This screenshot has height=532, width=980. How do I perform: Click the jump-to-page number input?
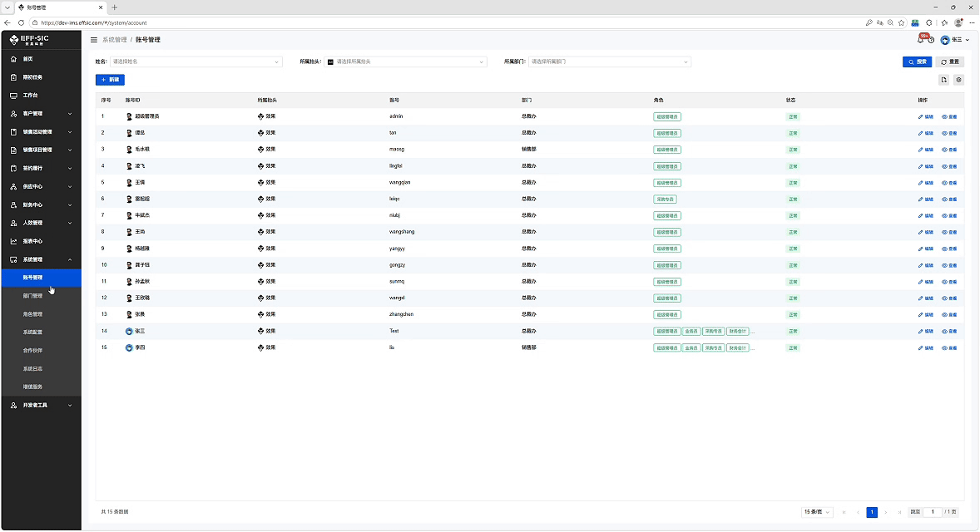933,512
